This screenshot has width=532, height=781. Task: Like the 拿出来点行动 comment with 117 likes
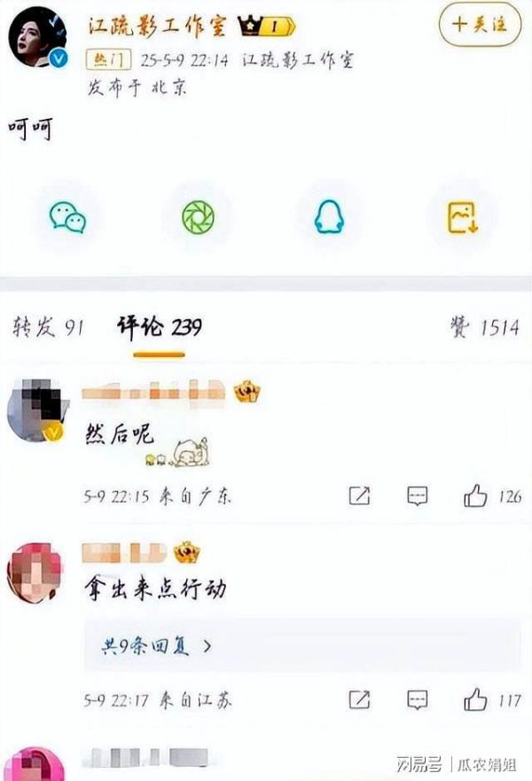[x=492, y=699]
